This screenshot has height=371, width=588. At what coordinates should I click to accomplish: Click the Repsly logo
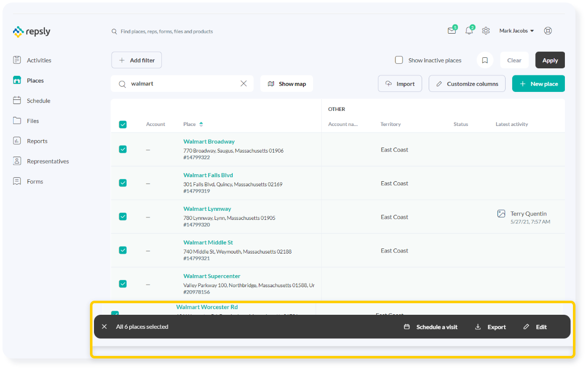click(32, 32)
